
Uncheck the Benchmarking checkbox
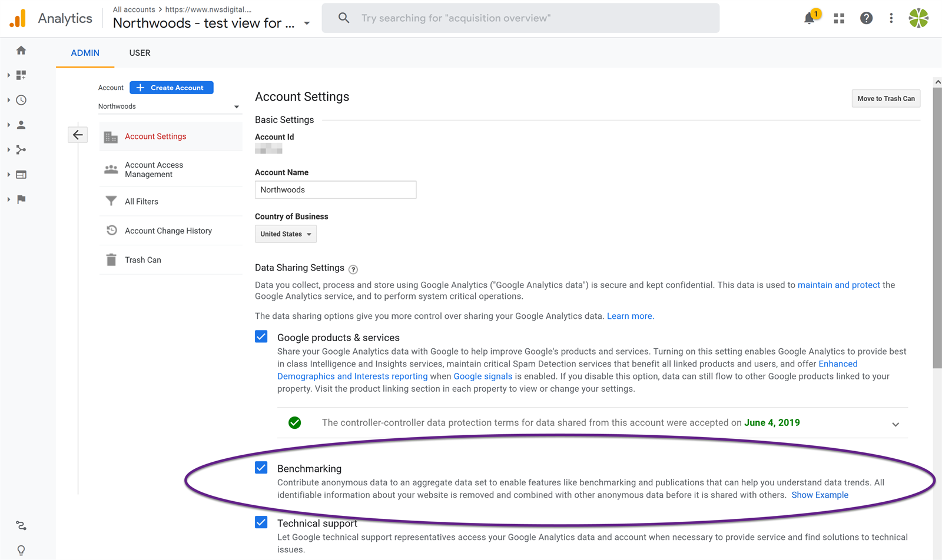pos(261,468)
